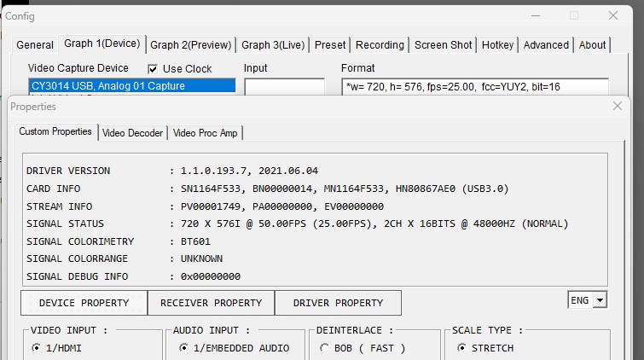Image resolution: width=644 pixels, height=360 pixels.
Task: Switch to the Video Proc Amp tab
Action: pyautogui.click(x=205, y=133)
